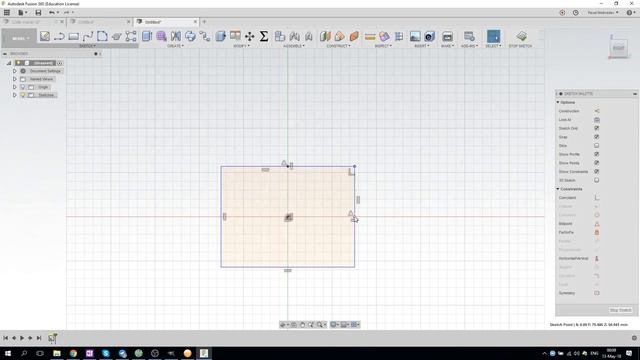Open the Insert dropdown menu
640x360 pixels.
422,46
